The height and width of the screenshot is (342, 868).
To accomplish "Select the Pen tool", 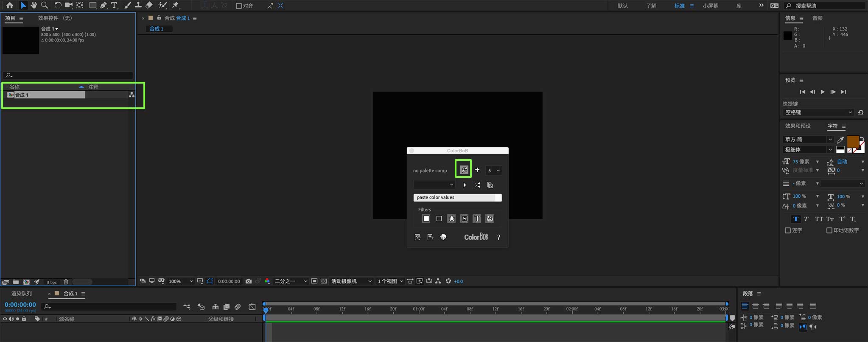I will click(104, 6).
